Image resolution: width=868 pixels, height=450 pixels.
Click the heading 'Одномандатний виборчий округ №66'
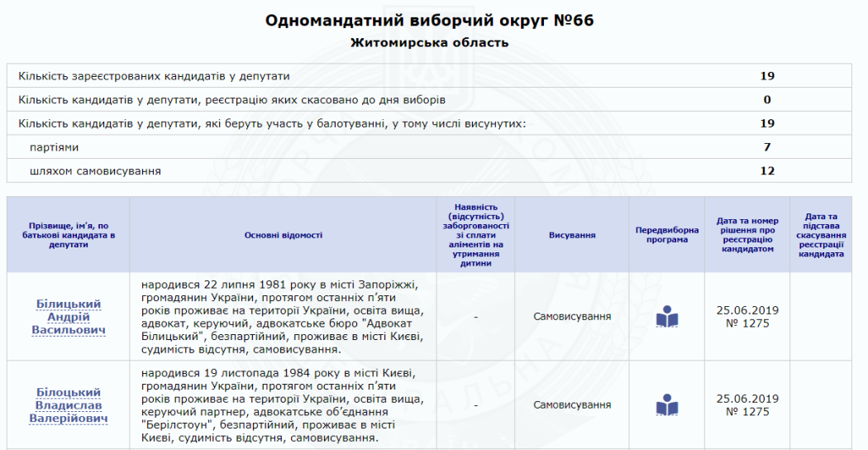point(429,21)
